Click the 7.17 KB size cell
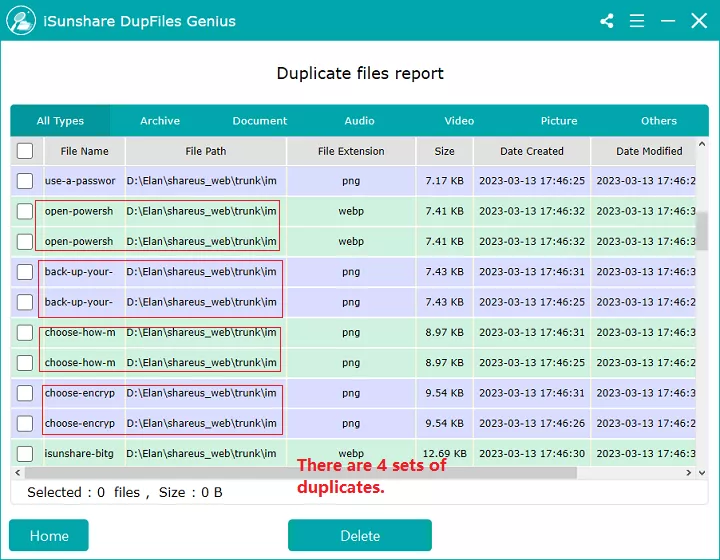 [444, 181]
